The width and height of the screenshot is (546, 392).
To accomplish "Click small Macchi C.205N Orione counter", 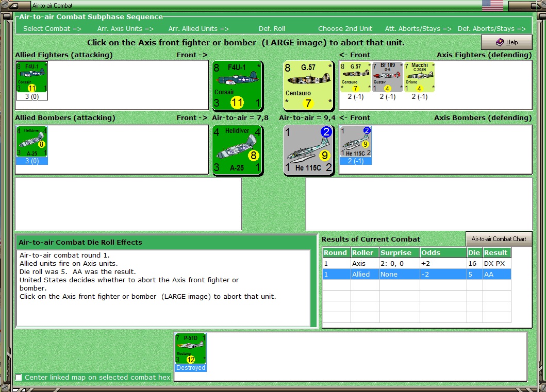I will 419,77.
